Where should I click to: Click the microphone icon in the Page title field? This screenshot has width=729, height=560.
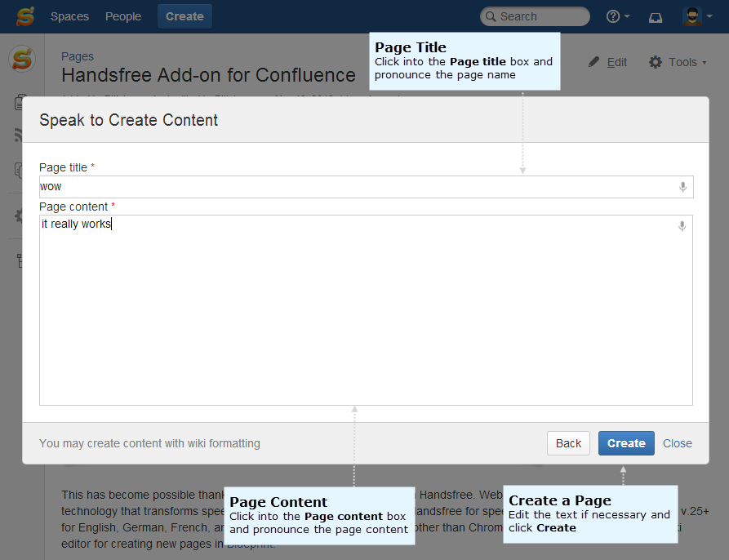coord(682,187)
